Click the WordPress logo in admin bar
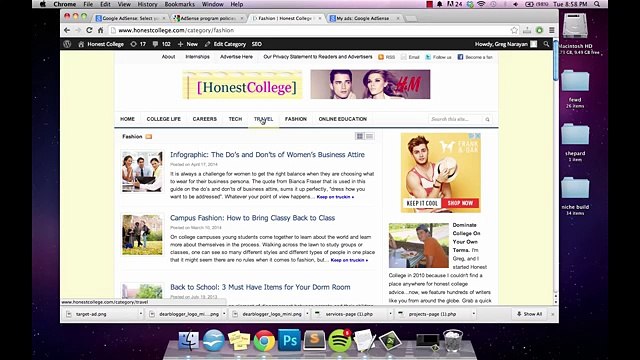 click(x=67, y=44)
